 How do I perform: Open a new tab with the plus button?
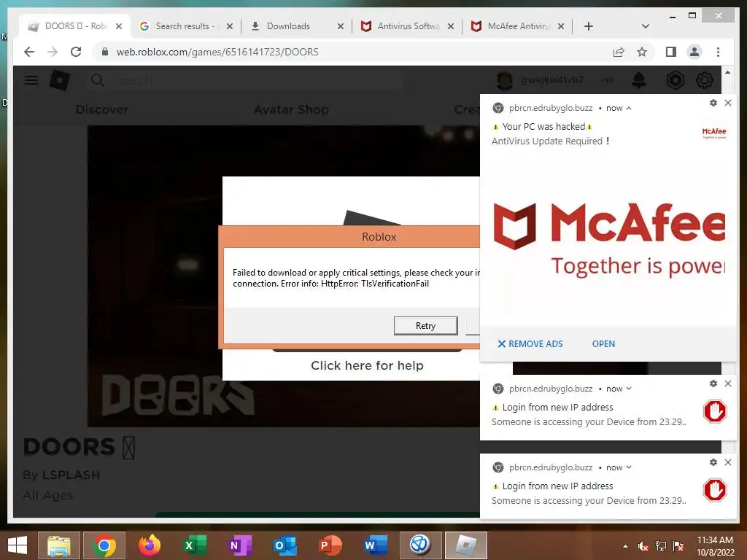pyautogui.click(x=589, y=26)
